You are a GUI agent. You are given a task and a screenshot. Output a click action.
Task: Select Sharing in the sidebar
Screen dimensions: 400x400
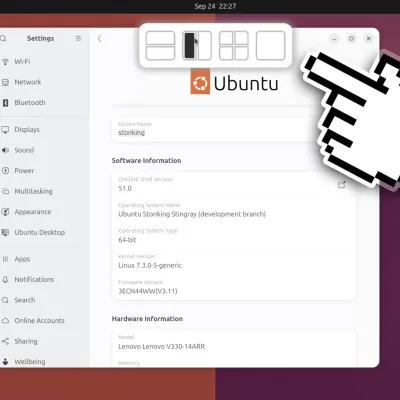tap(40, 341)
